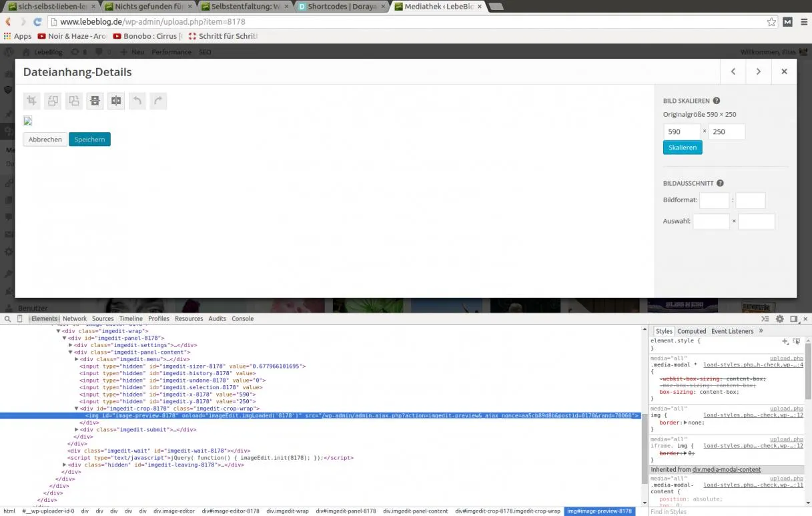
Task: Expand the imgedit-settings div node
Action: pos(71,345)
